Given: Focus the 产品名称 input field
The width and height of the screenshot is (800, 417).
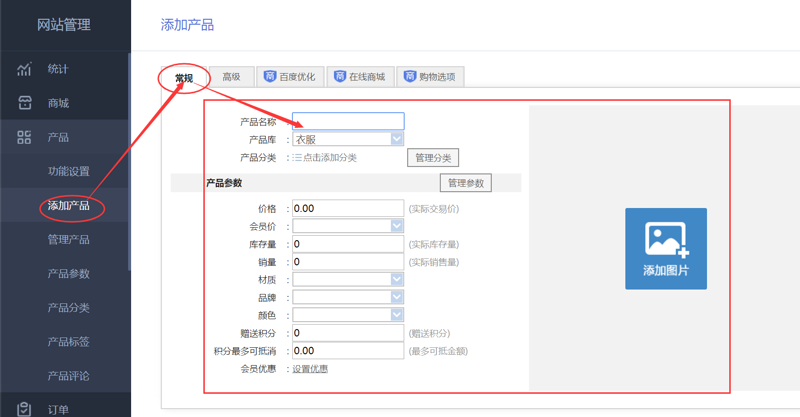Looking at the screenshot, I should [x=348, y=121].
